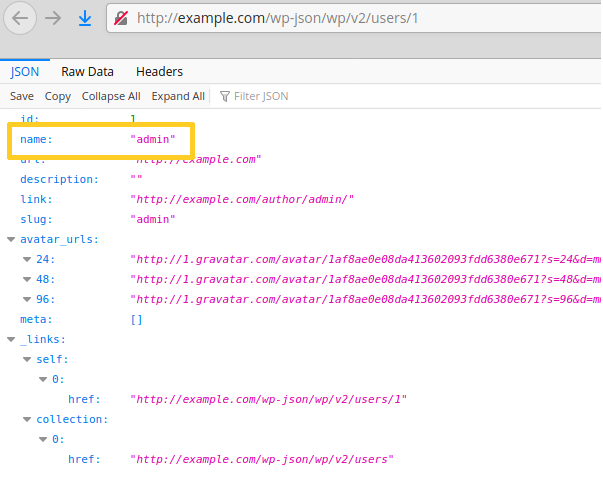This screenshot has height=501, width=603.
Task: Switch to the Raw Data tab
Action: point(87,72)
